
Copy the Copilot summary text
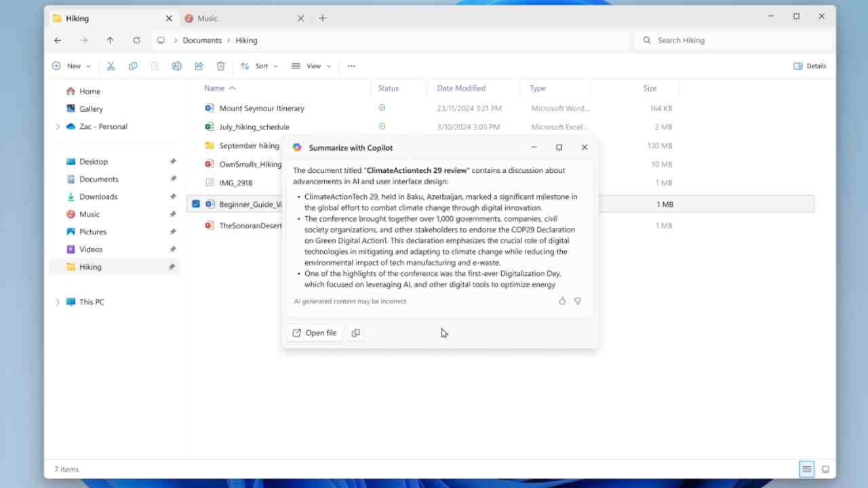pos(356,333)
